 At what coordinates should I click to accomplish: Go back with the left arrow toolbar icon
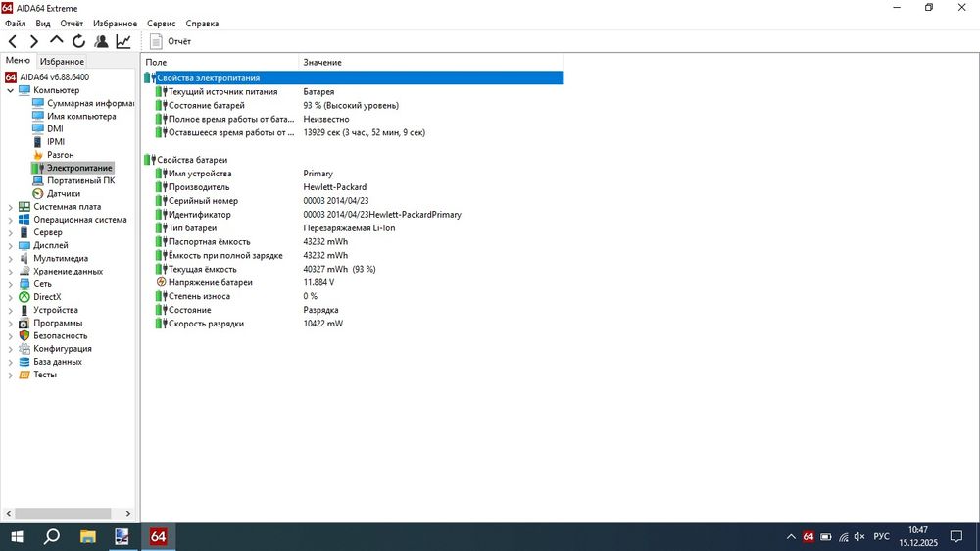[x=13, y=41]
